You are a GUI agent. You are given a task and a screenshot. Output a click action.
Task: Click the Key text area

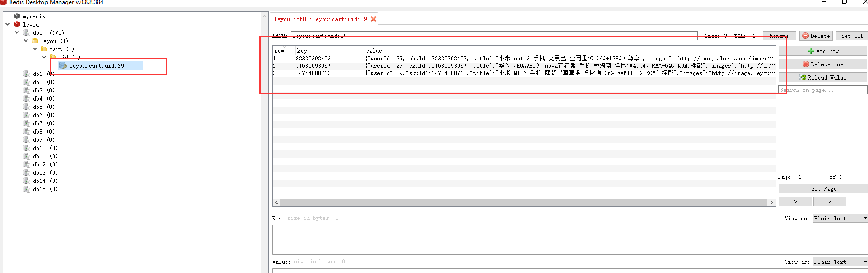(570, 240)
